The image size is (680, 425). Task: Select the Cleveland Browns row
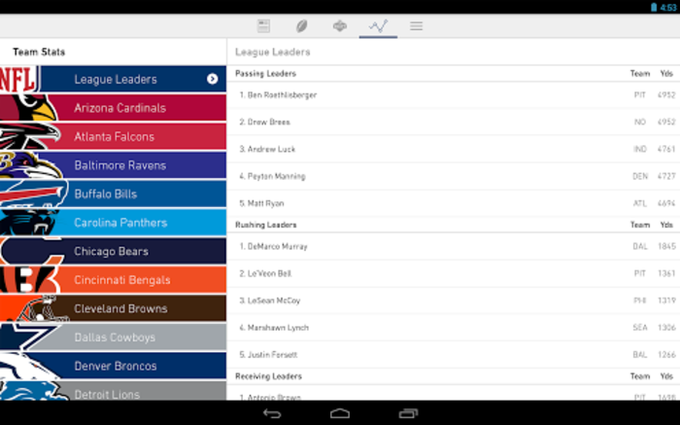113,308
